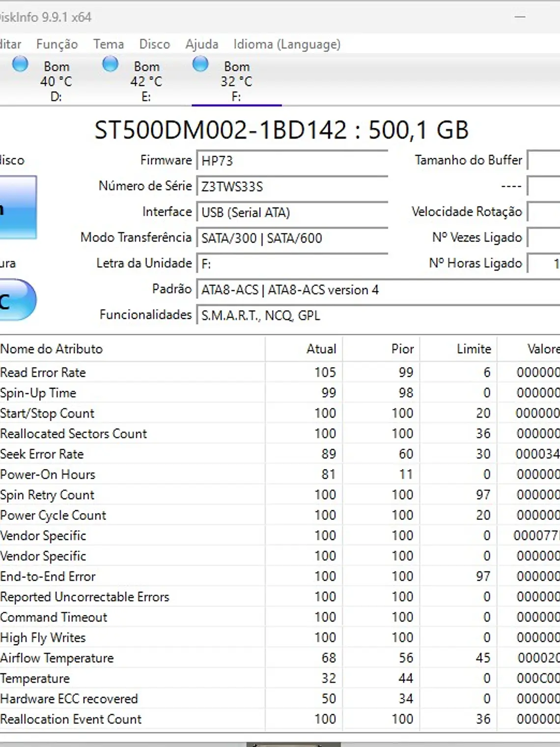Click the Atual column header

click(304, 349)
